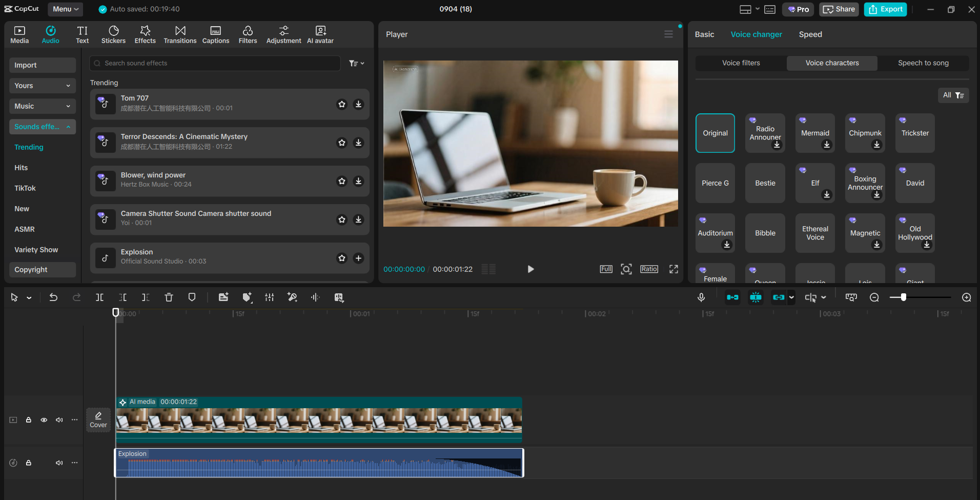Open the Transitions panel
This screenshot has height=500, width=980.
[x=179, y=34]
